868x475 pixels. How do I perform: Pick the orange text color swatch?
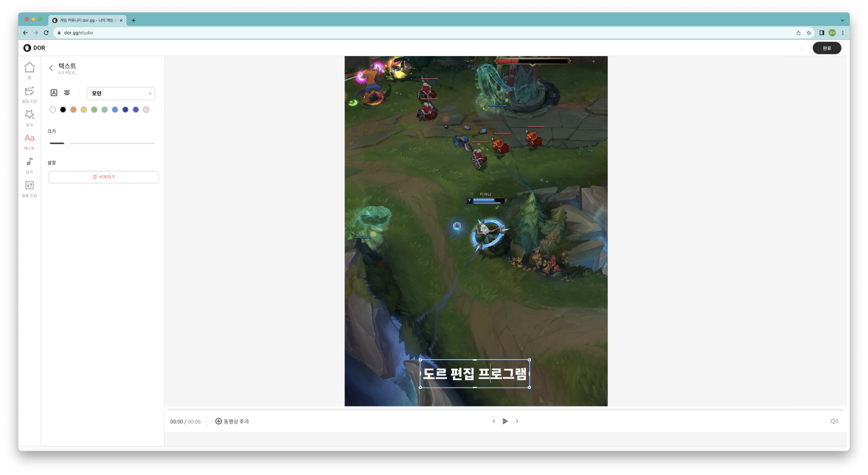point(73,110)
